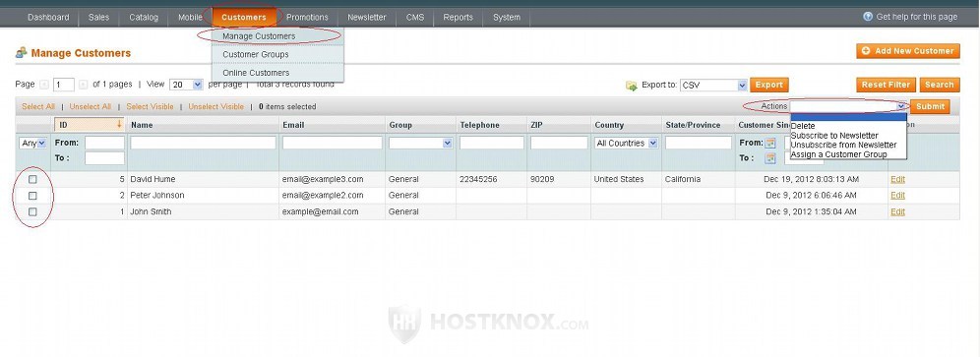Viewport: 980px width, 357px height.
Task: Open the Any selection filter dropdown
Action: tap(33, 144)
